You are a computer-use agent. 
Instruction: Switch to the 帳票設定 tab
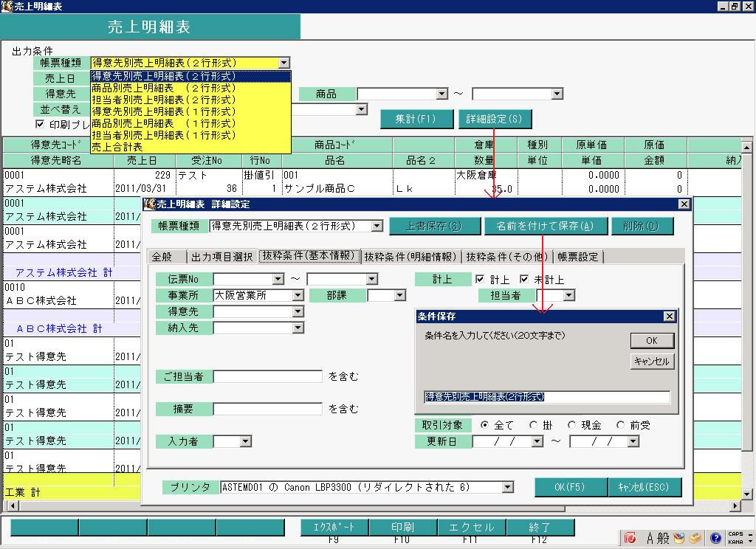(577, 257)
